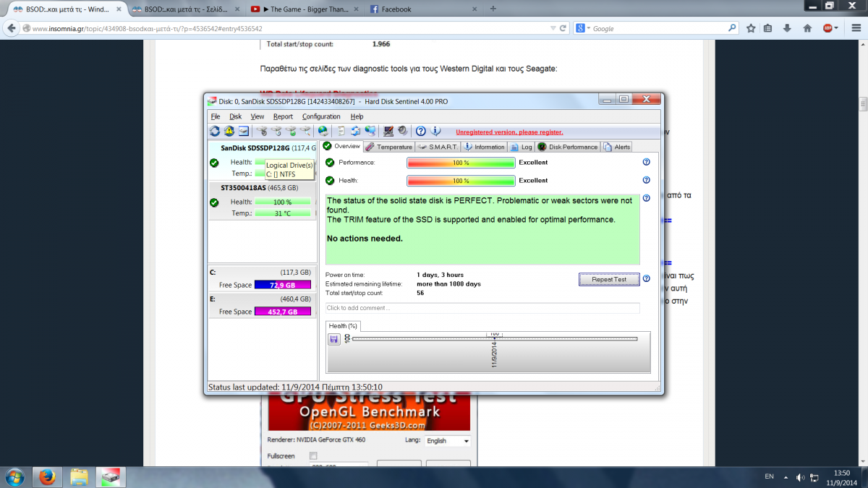The image size is (868, 488).
Task: Switch to the Temperature tab
Action: [389, 147]
